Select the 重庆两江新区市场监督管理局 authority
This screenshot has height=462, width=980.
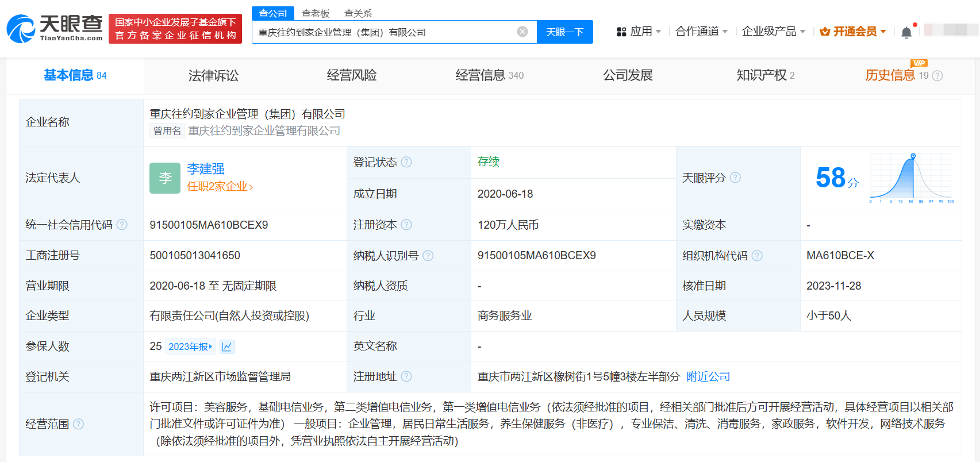pyautogui.click(x=220, y=376)
